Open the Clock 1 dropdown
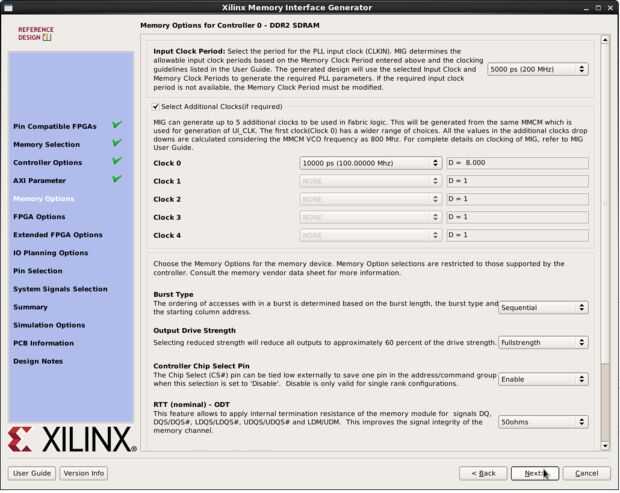The image size is (620, 493). point(370,181)
